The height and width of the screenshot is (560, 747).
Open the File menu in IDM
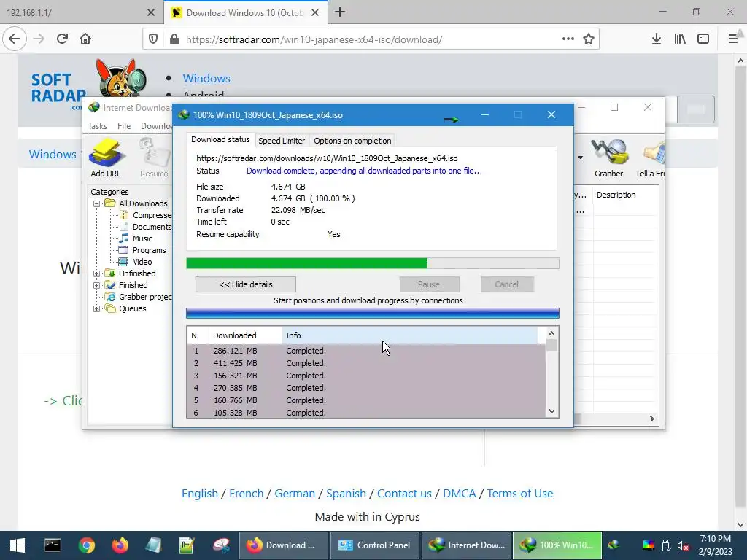click(124, 126)
